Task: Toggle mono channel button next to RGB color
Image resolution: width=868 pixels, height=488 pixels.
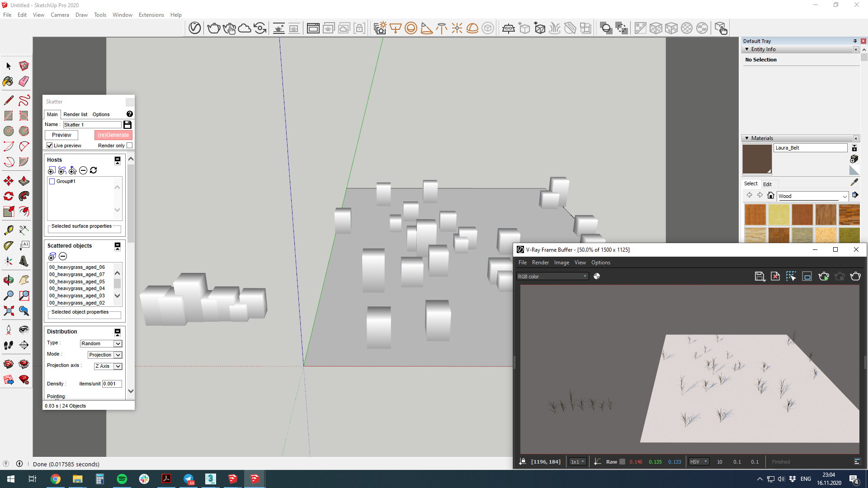Action: (597, 277)
